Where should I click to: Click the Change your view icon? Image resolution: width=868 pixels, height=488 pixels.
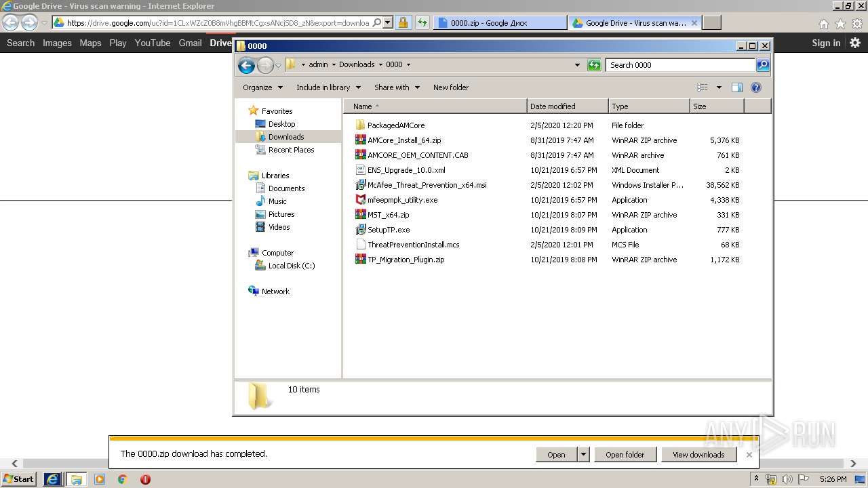pos(703,87)
